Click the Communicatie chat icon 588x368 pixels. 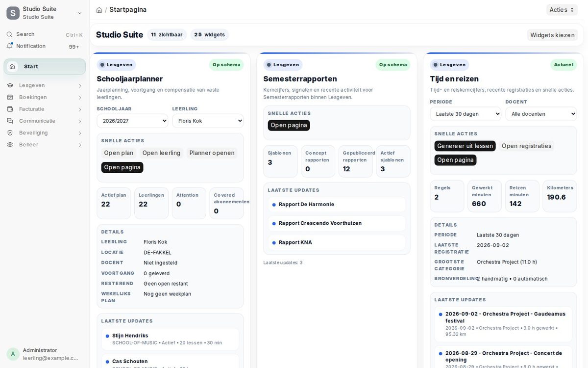tap(9, 121)
